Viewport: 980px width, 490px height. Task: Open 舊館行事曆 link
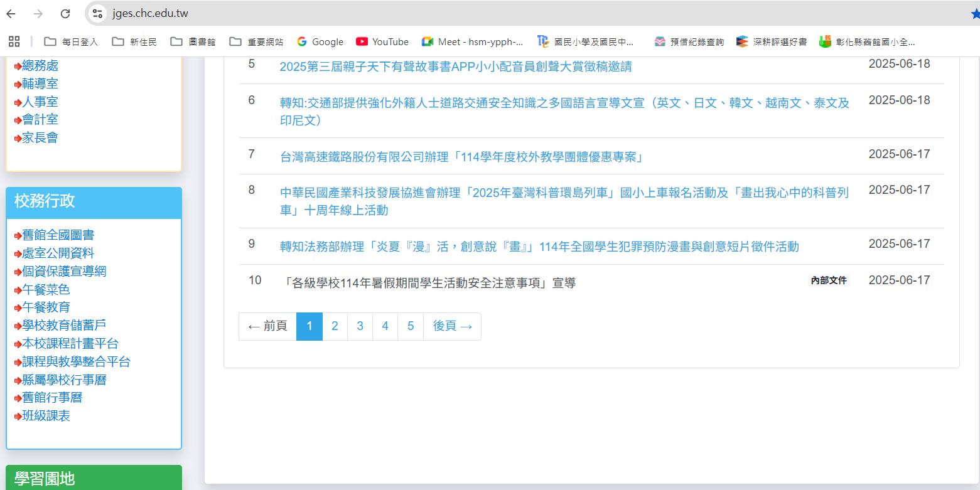point(52,398)
